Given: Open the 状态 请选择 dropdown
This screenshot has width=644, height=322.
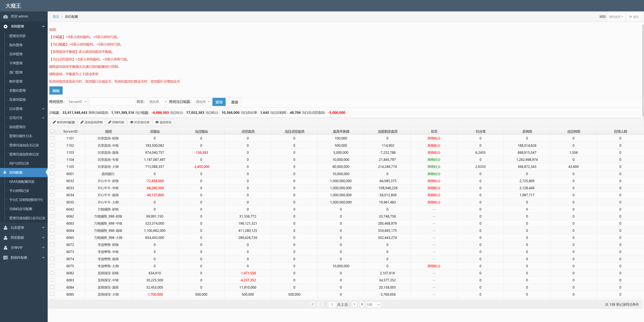Looking at the screenshot, I should click(158, 102).
